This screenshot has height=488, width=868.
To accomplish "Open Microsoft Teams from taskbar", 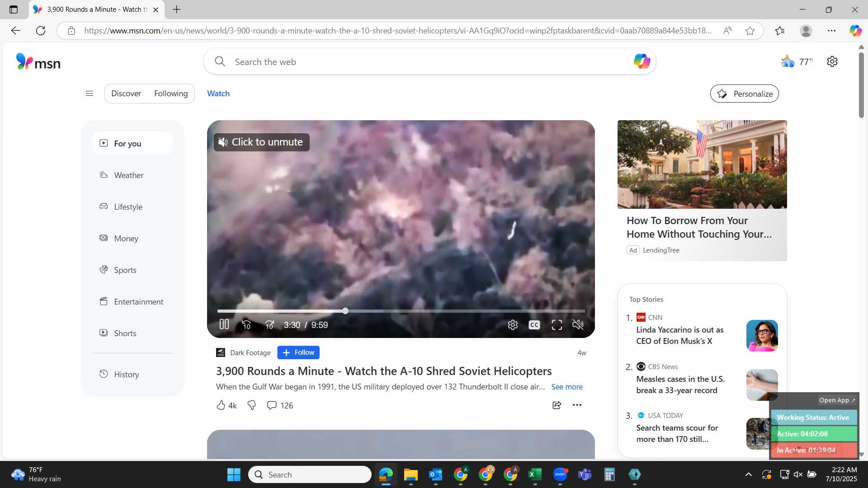I will point(585,475).
